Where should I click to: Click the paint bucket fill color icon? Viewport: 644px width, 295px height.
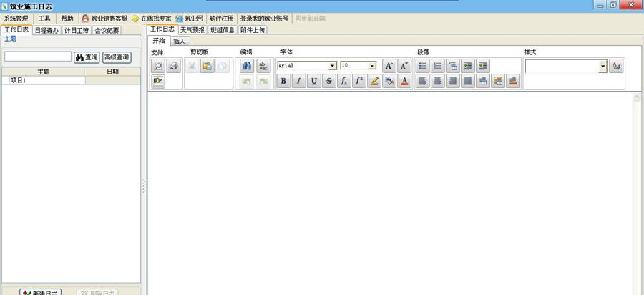click(389, 81)
